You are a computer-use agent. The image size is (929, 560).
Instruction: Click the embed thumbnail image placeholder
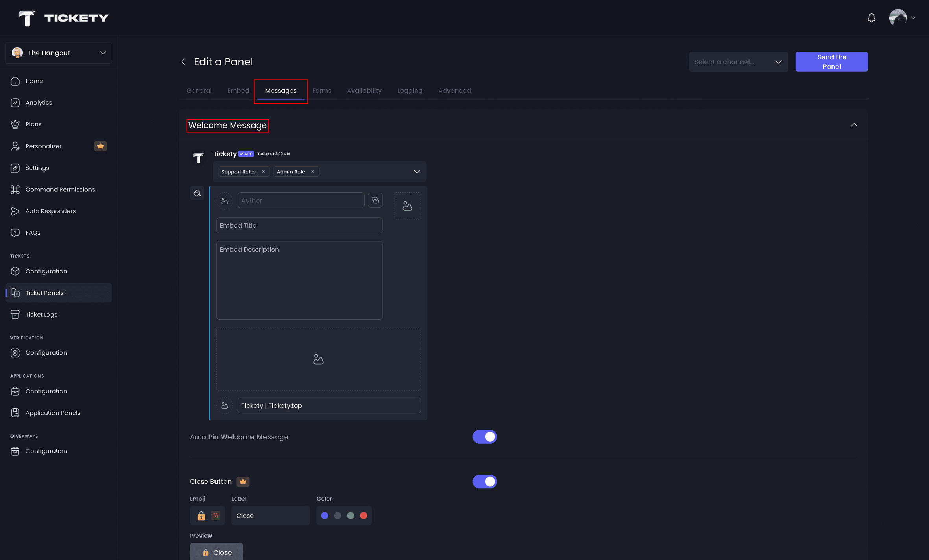point(407,205)
